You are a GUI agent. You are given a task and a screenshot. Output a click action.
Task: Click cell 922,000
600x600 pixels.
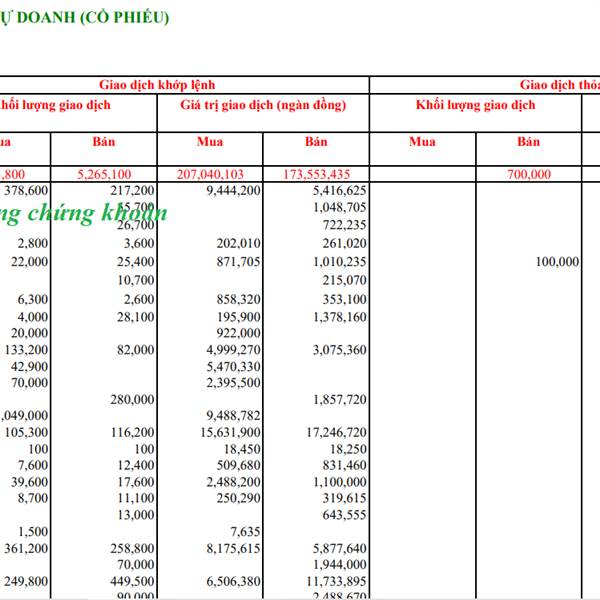[238, 333]
